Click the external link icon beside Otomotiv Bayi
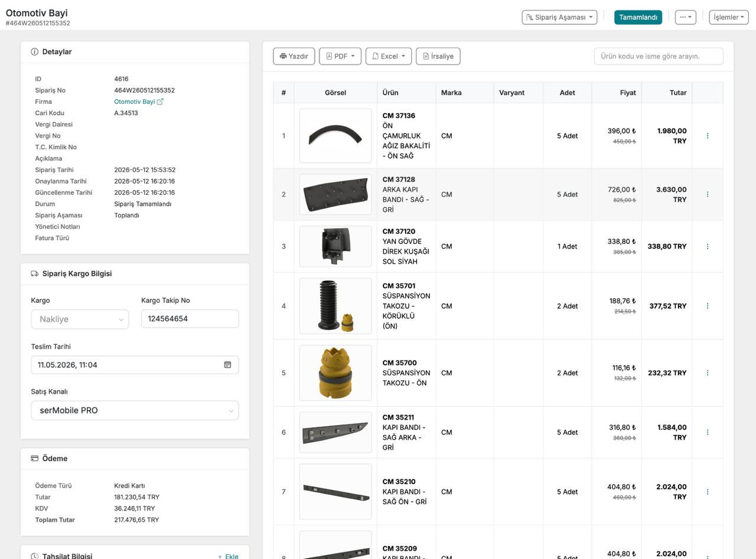Viewport: 756px width, 559px height. [160, 102]
